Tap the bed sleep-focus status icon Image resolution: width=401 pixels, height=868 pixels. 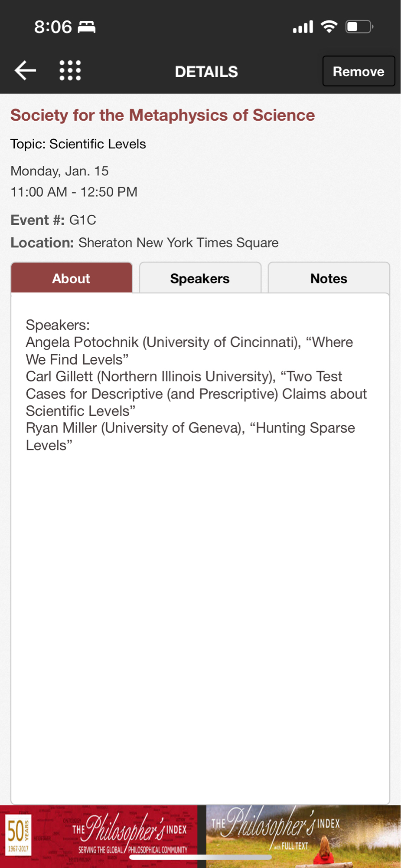87,27
